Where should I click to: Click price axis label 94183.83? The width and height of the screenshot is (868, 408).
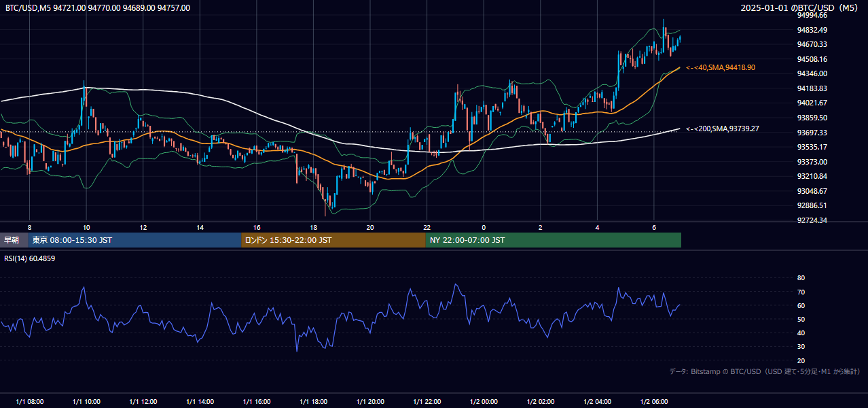(812, 88)
